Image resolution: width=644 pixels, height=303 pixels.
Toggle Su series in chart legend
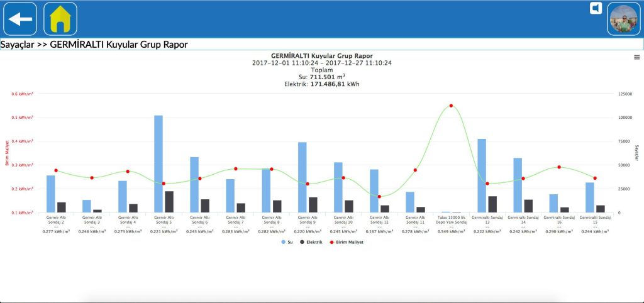(287, 242)
